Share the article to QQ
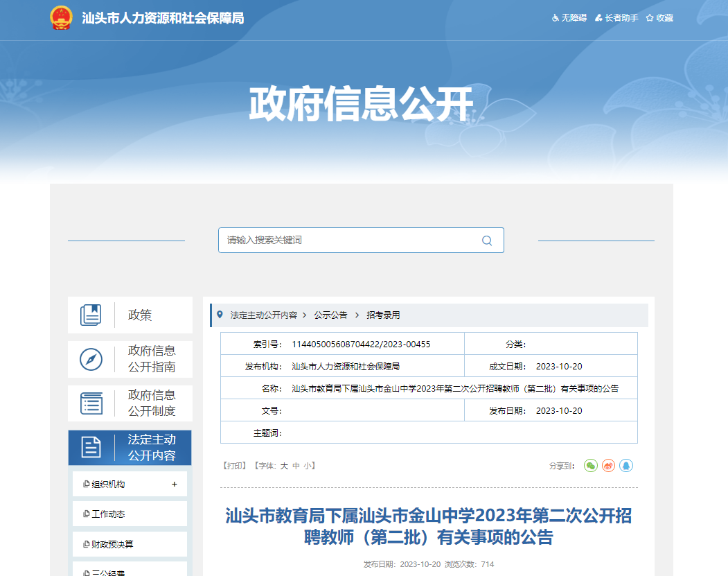The width and height of the screenshot is (728, 576). click(626, 466)
